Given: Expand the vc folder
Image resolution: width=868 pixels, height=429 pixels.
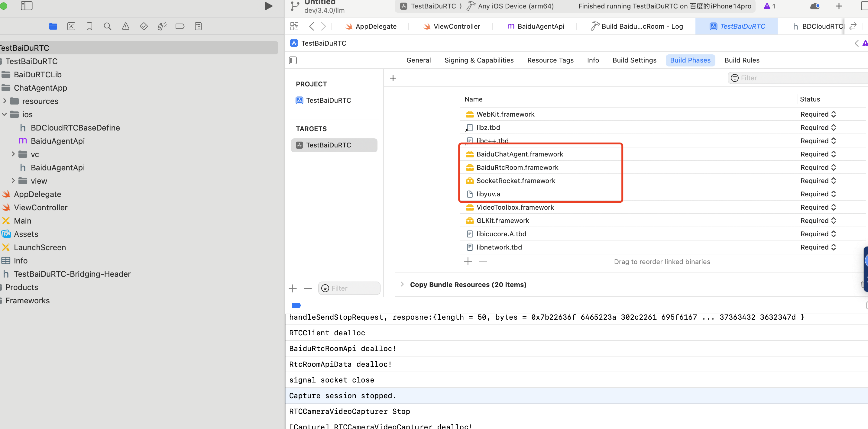Looking at the screenshot, I should pos(13,154).
